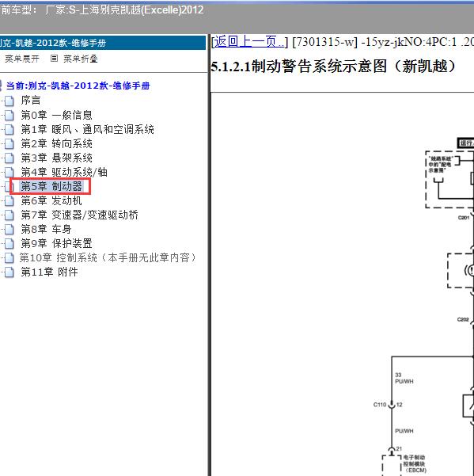The height and width of the screenshot is (476, 474).
Task: Click the page icon beside 第1章 暖风、通风和空调系统
Action: click(x=9, y=129)
